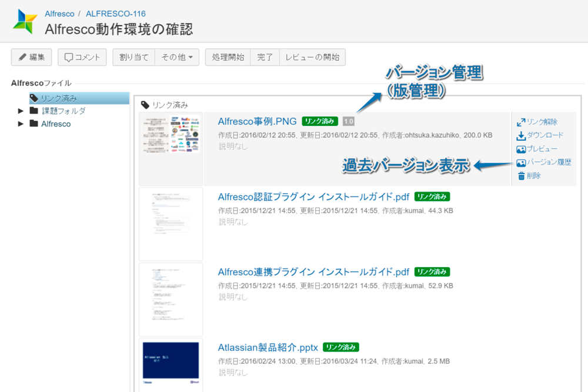Click 説明なし under Atlassian製品紹介.pptx
This screenshot has height=392, width=588.
pyautogui.click(x=233, y=373)
